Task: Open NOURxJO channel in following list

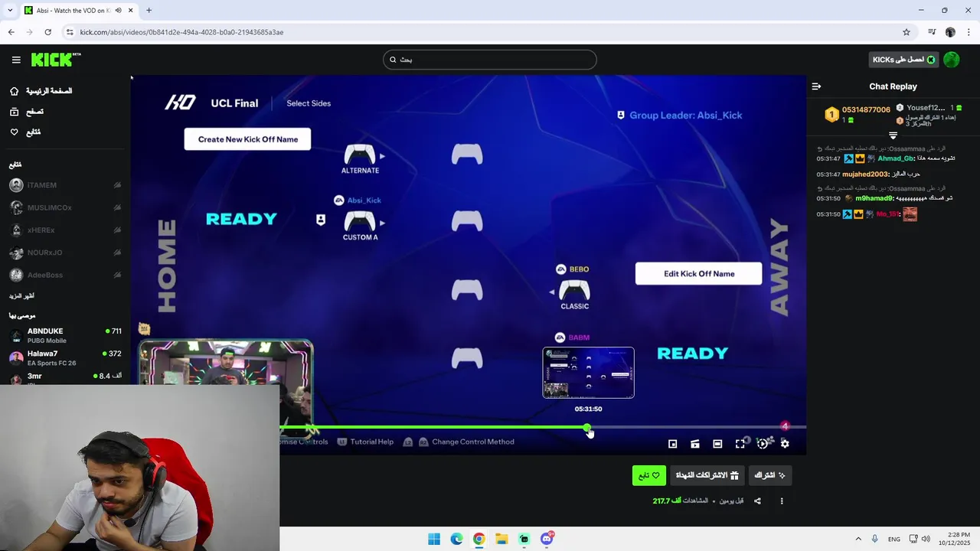Action: click(x=65, y=253)
